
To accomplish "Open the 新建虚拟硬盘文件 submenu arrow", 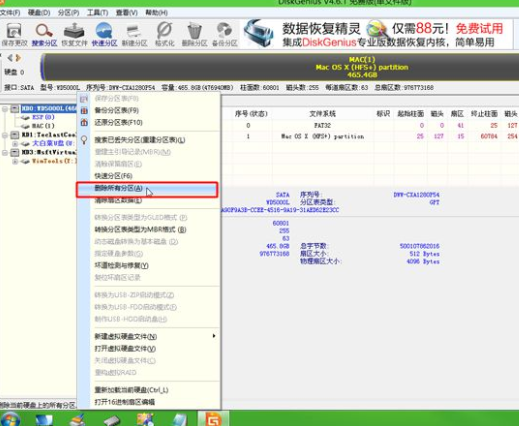I will [x=214, y=336].
